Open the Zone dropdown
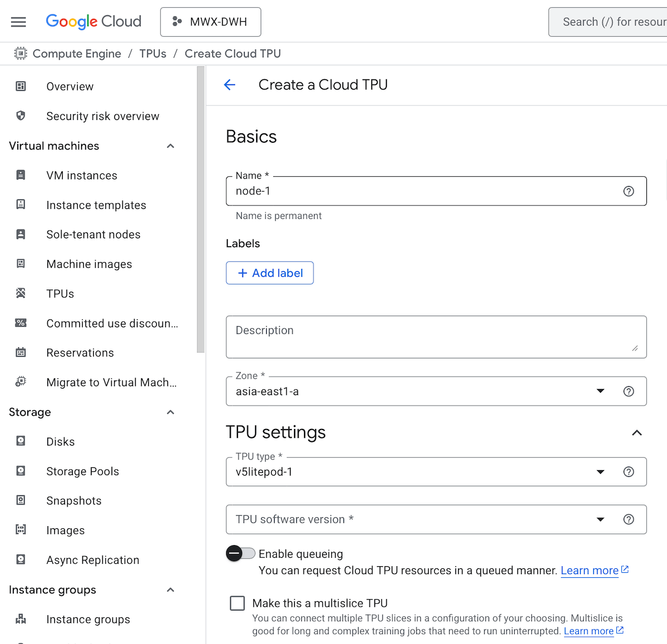Viewport: 667px width, 644px height. coord(600,391)
